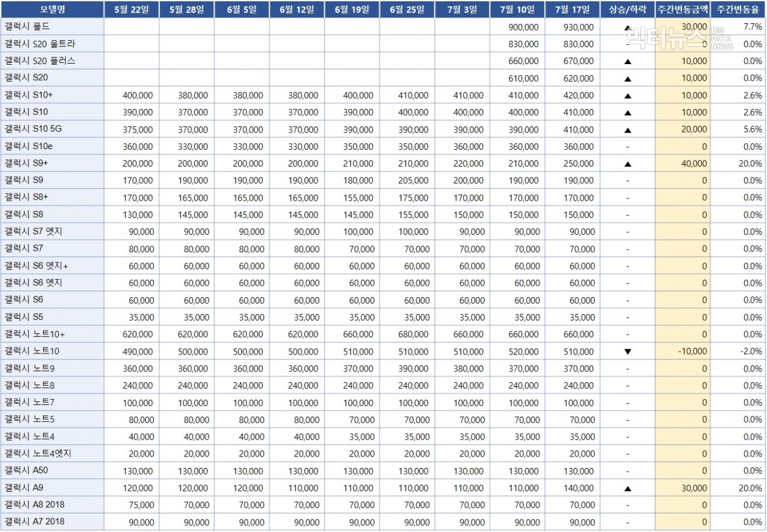
Task: Click the 610,000 cell for 갤럭시 S20
Action: point(523,78)
